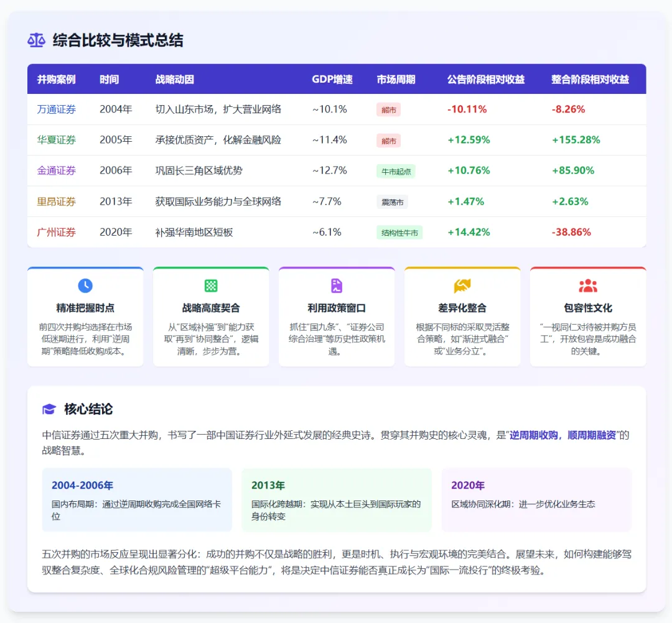The width and height of the screenshot is (672, 623).
Task: Select the 华夏证券 case name
Action: click(x=56, y=140)
